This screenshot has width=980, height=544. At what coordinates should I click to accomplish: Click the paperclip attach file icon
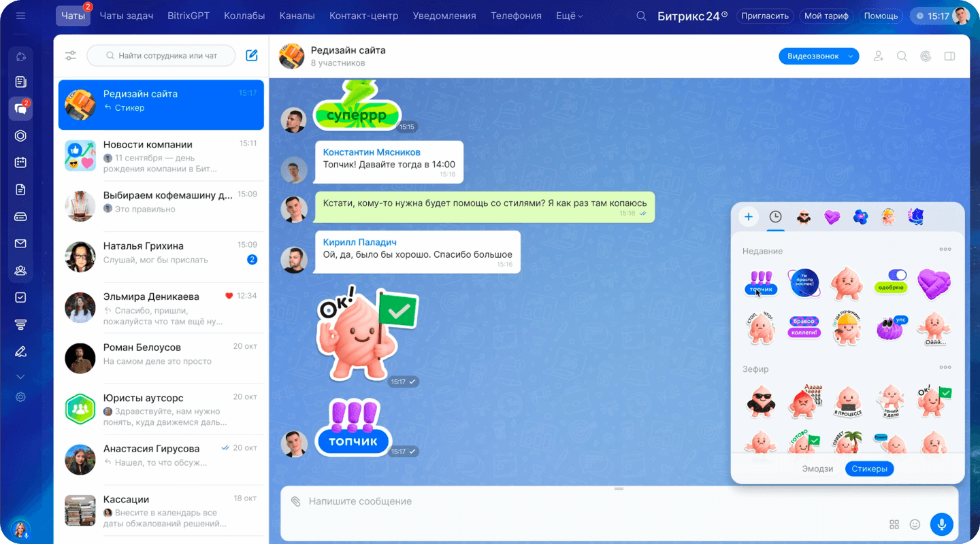pyautogui.click(x=296, y=501)
